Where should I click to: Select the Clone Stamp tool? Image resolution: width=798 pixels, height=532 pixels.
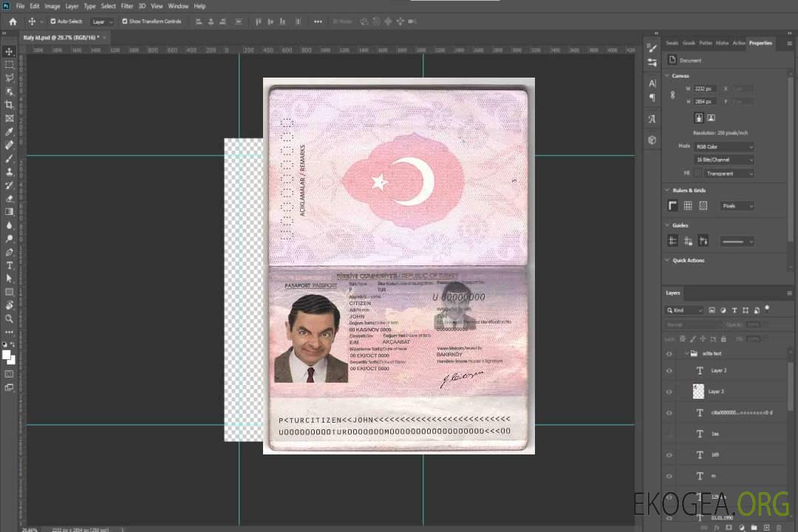coord(9,171)
